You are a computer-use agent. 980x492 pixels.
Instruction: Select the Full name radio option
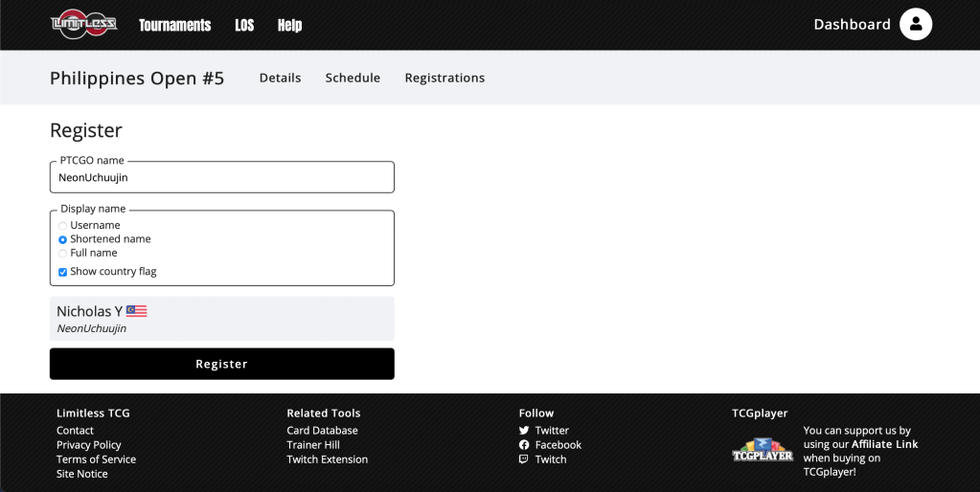(63, 254)
